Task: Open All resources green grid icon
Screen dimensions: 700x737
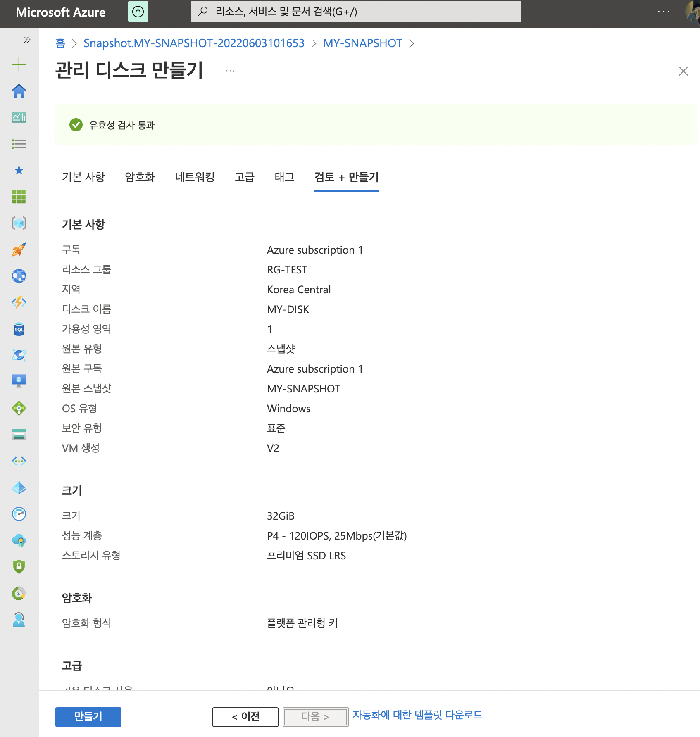Action: [x=19, y=197]
